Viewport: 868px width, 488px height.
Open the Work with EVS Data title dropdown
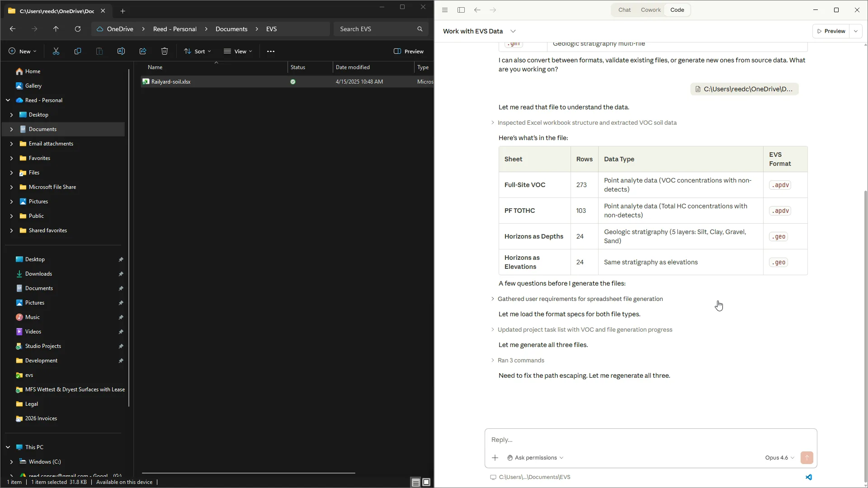[513, 31]
